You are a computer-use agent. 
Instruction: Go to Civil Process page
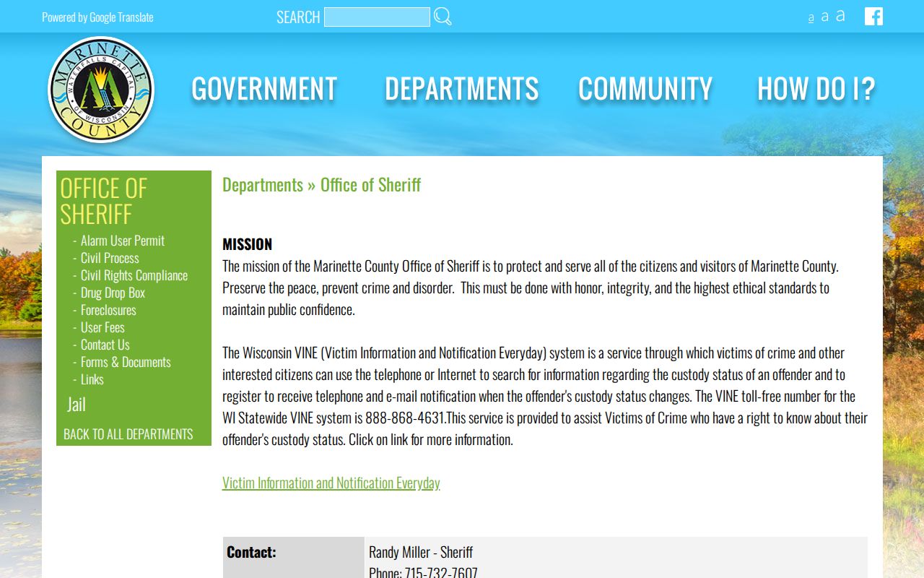click(x=110, y=258)
